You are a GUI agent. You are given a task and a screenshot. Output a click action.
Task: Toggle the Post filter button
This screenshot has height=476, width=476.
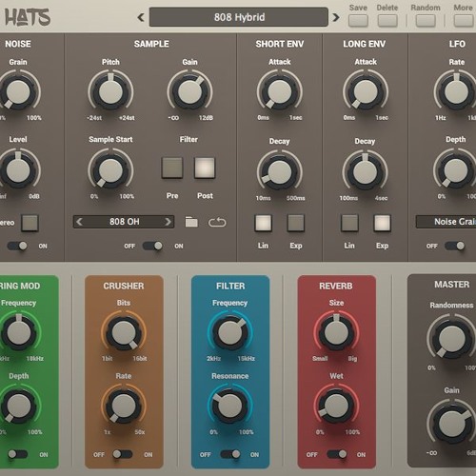pyautogui.click(x=205, y=168)
